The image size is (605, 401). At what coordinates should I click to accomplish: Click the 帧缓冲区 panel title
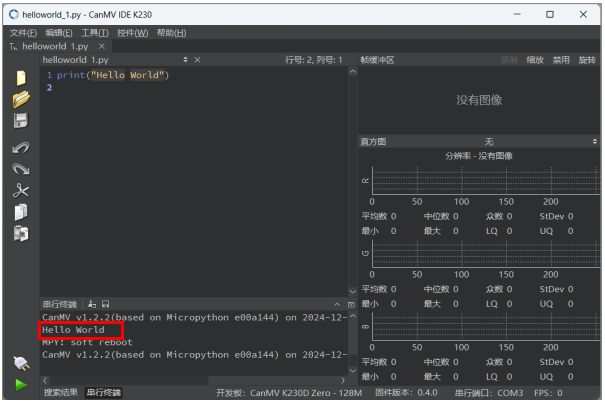point(377,60)
